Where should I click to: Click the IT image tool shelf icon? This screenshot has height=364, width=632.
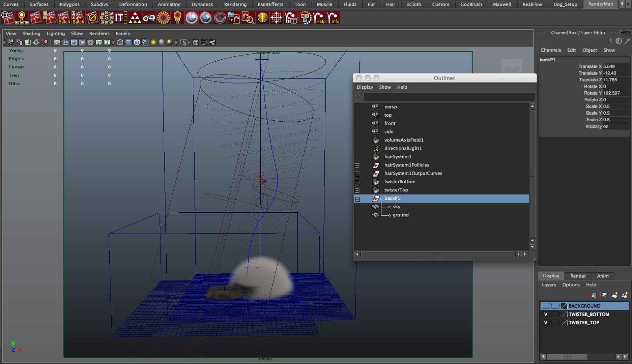click(x=121, y=18)
